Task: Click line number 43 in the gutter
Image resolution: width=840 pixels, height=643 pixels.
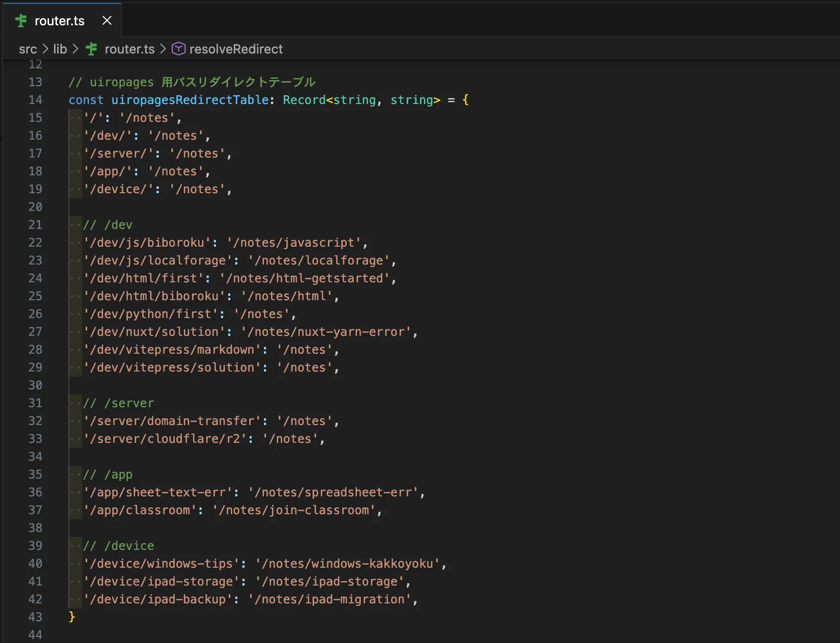Action: (x=35, y=617)
